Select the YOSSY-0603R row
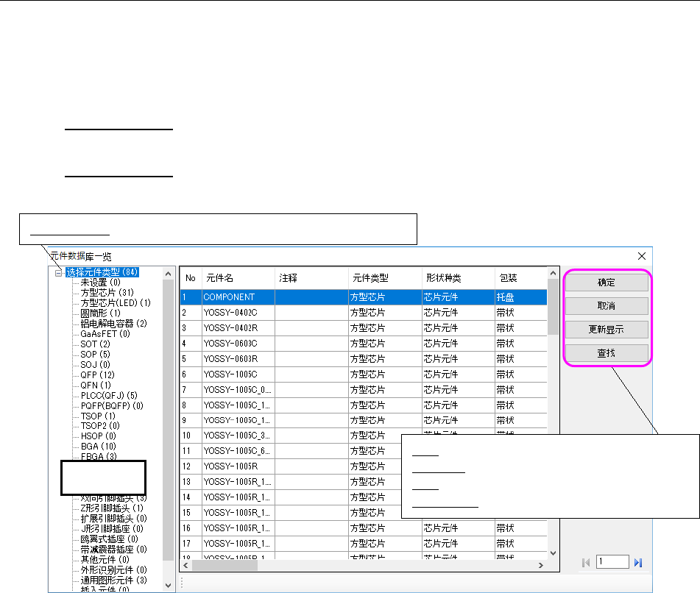This screenshot has height=593, width=700. 364,359
